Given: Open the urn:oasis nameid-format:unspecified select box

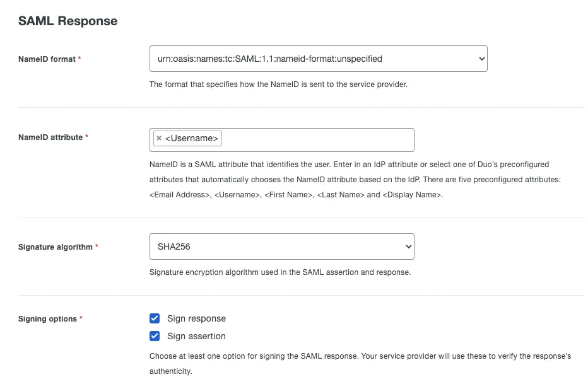Looking at the screenshot, I should [319, 59].
